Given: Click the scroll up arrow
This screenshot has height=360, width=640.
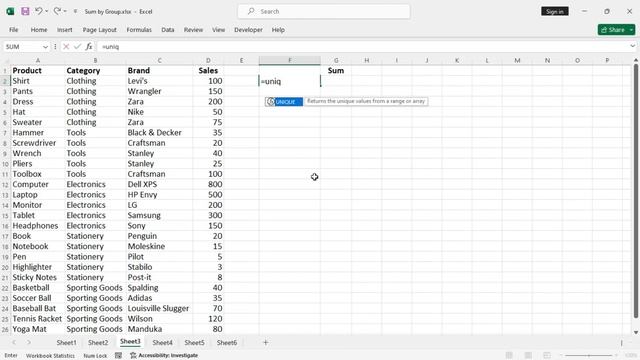Looking at the screenshot, I should tap(636, 60).
